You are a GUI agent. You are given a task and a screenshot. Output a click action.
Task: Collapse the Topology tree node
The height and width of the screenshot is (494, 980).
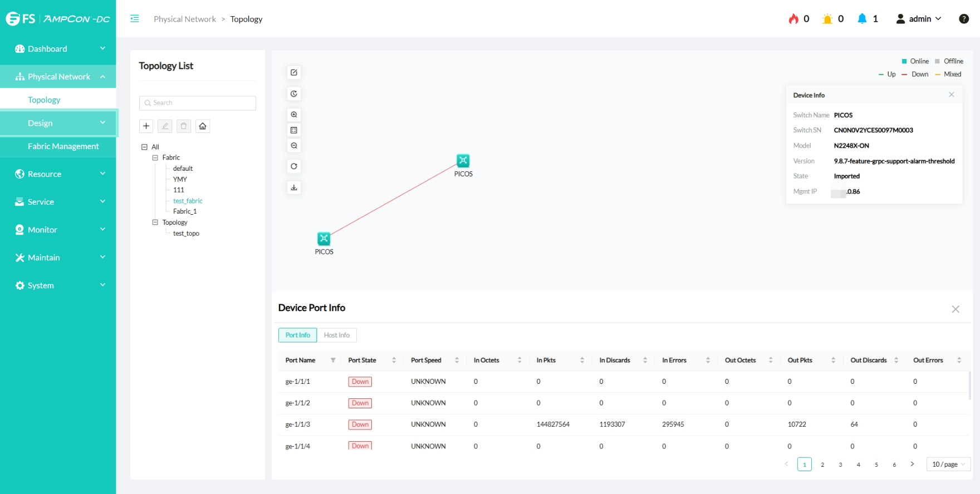click(155, 223)
